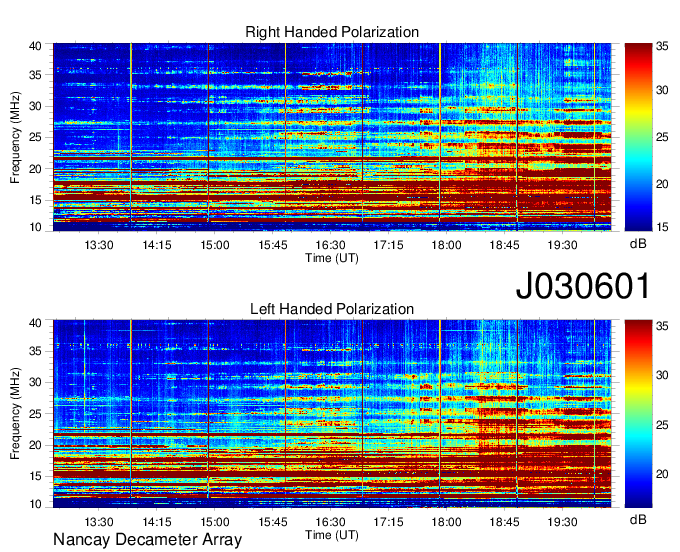680x552 pixels.
Task: Click the 17:15 time tick under Left Handed plot
Action: pos(389,522)
